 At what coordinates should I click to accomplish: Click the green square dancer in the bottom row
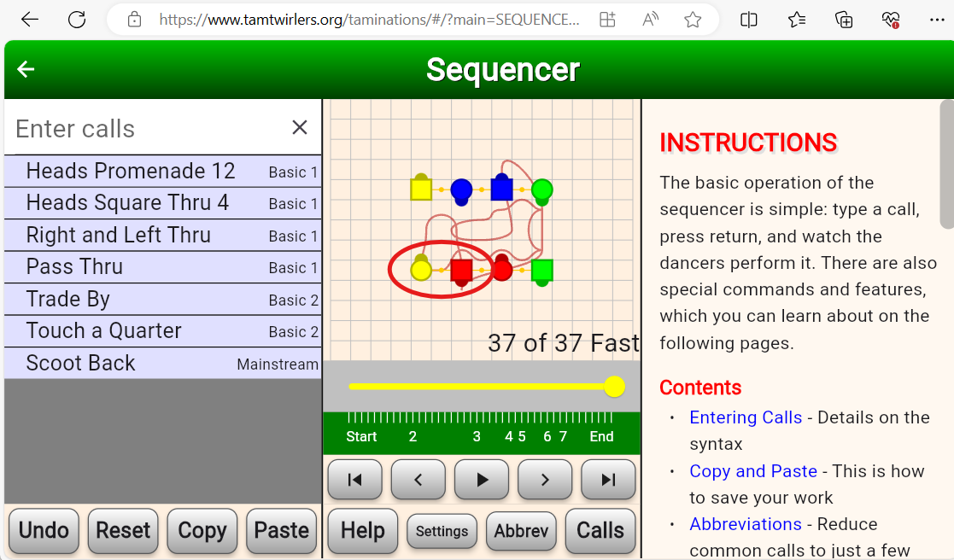click(541, 271)
